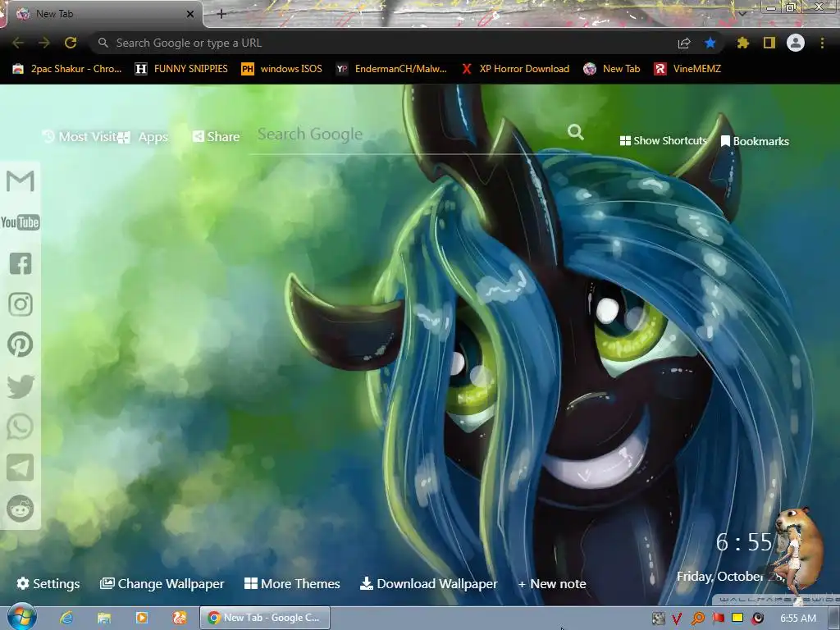Go forward using the browser forward arrow
This screenshot has width=840, height=630.
point(44,43)
